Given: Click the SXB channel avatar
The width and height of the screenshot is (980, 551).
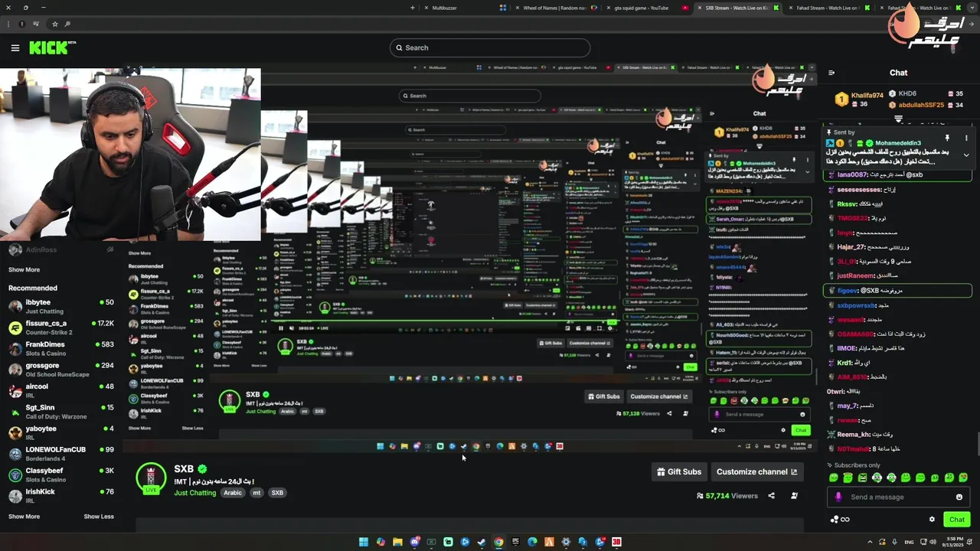Looking at the screenshot, I should pos(151,478).
